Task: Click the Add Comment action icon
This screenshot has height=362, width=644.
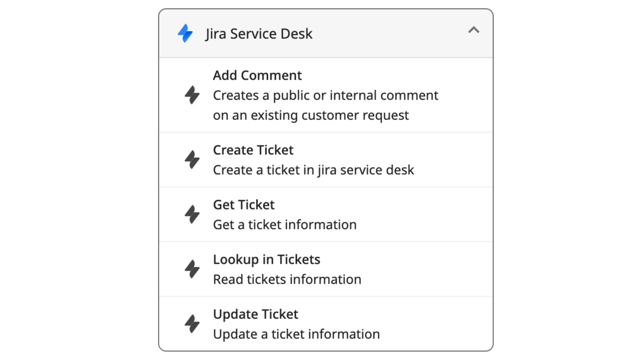Action: coord(192,95)
